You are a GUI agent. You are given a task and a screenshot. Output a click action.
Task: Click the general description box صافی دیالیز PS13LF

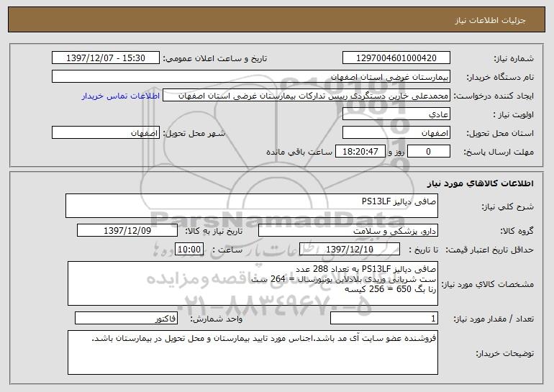click(252, 206)
